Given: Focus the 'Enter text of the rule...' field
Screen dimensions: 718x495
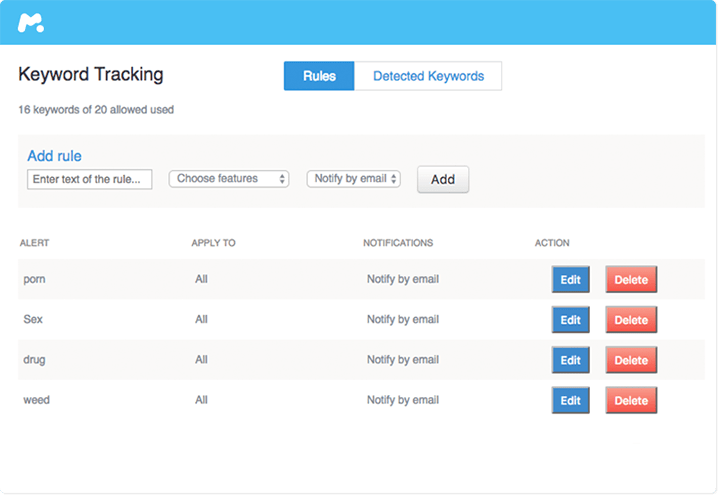Looking at the screenshot, I should point(90,179).
